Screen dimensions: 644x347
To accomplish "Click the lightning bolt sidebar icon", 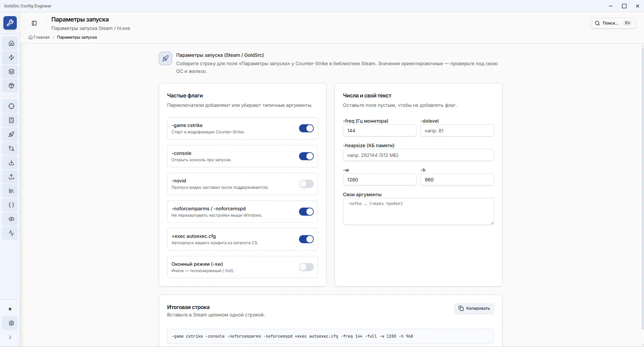I will pyautogui.click(x=11, y=57).
